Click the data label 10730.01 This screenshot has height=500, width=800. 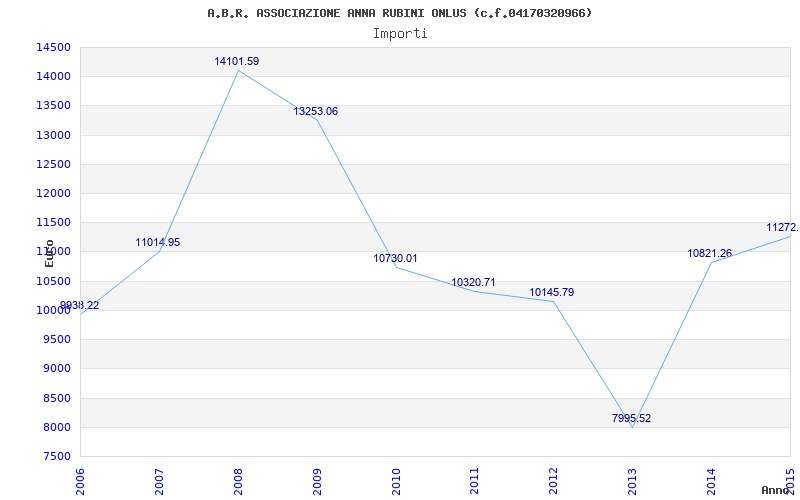tap(395, 258)
